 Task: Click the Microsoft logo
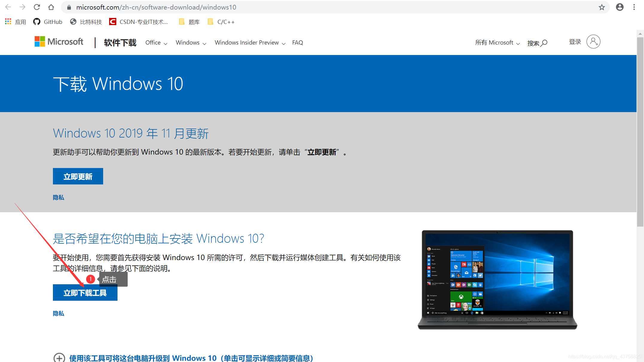(59, 42)
